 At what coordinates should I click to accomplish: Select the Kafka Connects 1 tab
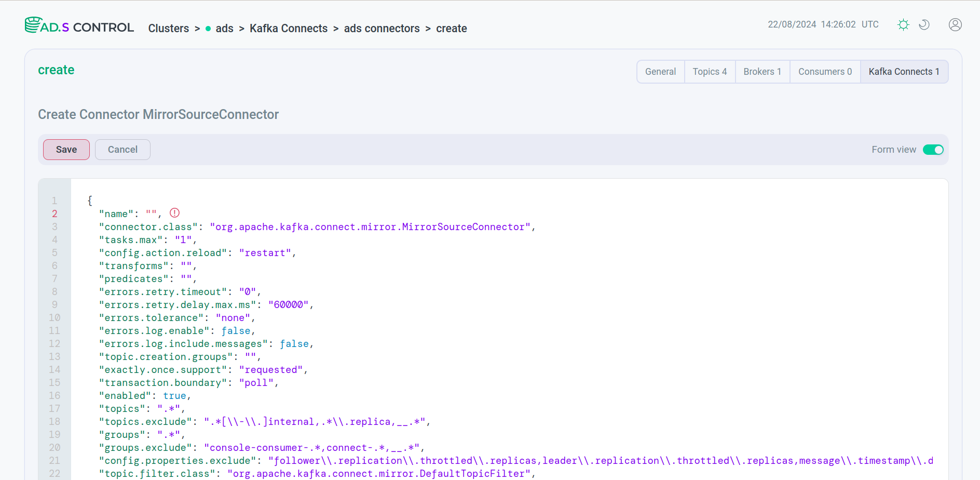click(904, 72)
